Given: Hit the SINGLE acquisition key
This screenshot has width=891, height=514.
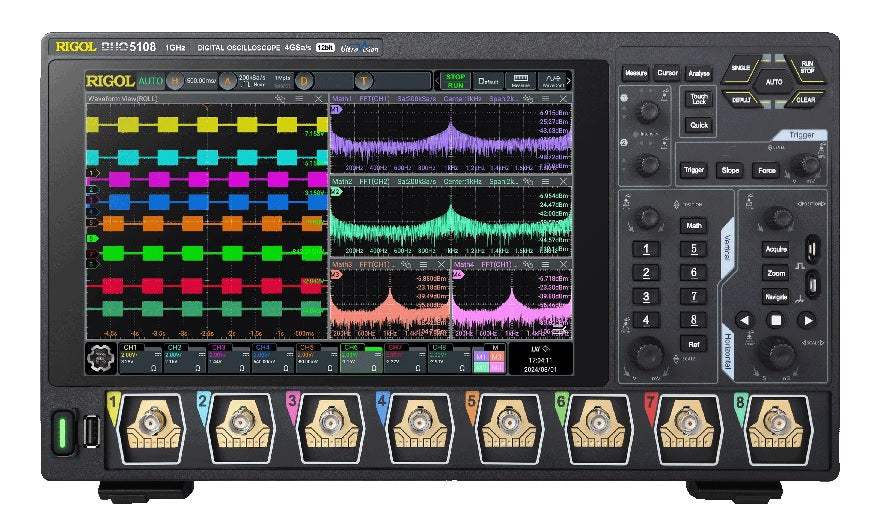Looking at the screenshot, I should pos(740,69).
